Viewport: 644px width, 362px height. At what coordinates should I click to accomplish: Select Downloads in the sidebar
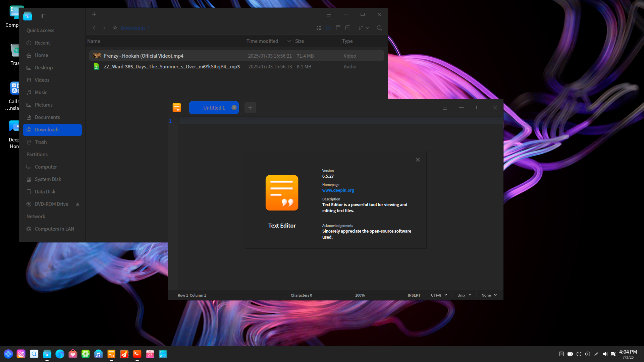[x=52, y=130]
